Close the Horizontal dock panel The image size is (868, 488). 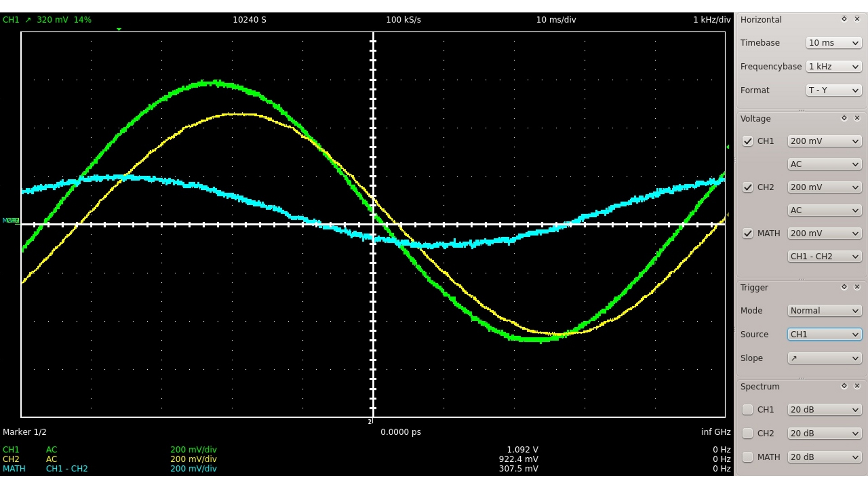pyautogui.click(x=857, y=19)
